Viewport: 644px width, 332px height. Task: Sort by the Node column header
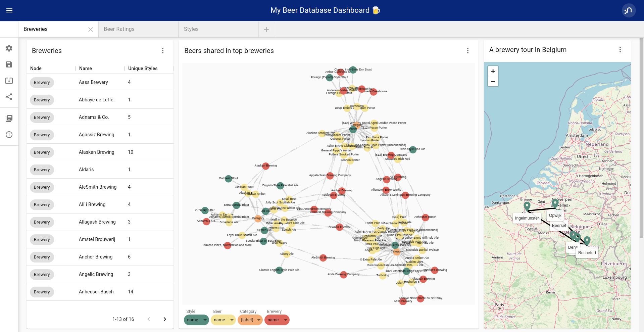(36, 68)
